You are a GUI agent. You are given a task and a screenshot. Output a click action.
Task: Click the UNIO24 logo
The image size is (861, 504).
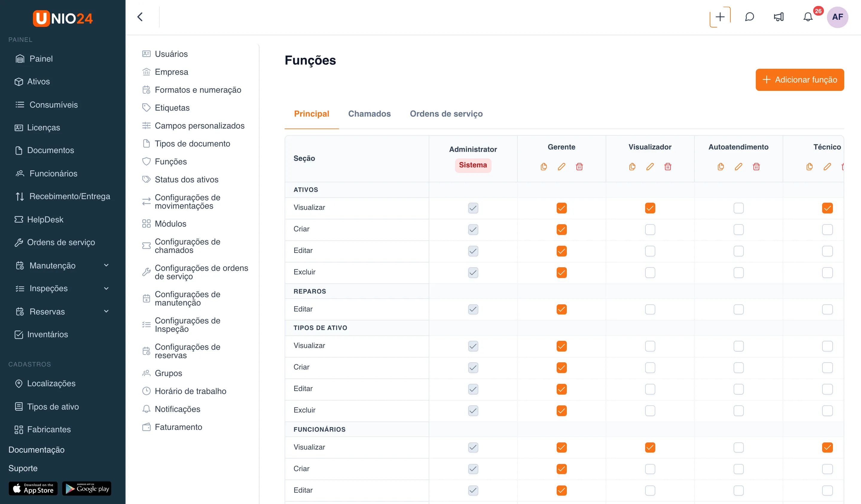(x=62, y=18)
